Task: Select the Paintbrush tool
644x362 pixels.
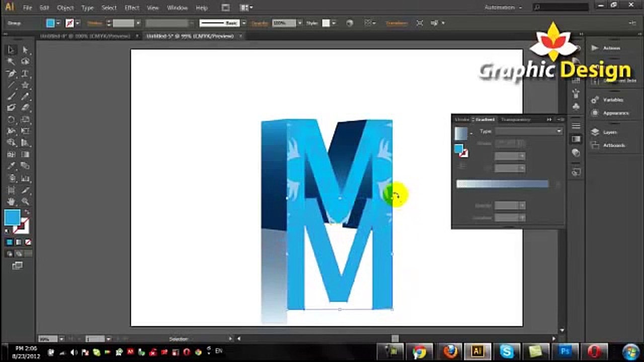Action: [x=11, y=96]
